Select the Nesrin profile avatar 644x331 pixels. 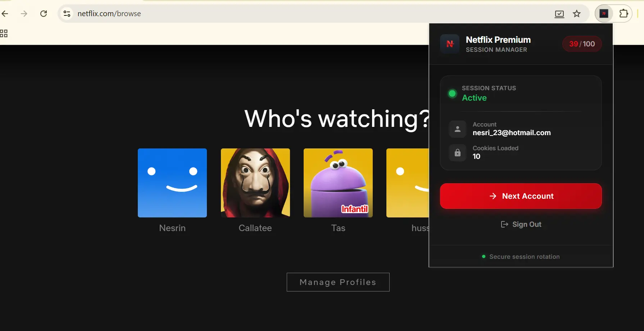point(172,183)
